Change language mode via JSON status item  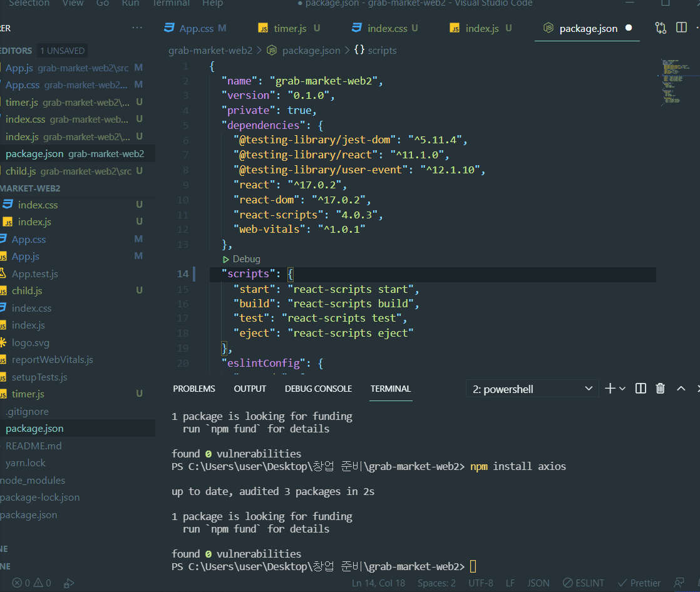(538, 583)
